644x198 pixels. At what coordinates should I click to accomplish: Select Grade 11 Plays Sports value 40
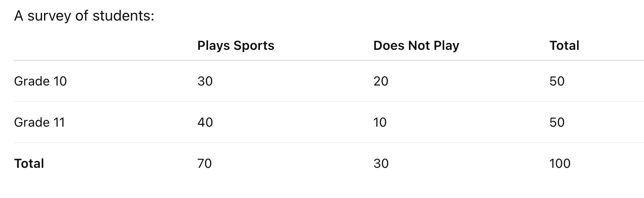click(x=205, y=123)
